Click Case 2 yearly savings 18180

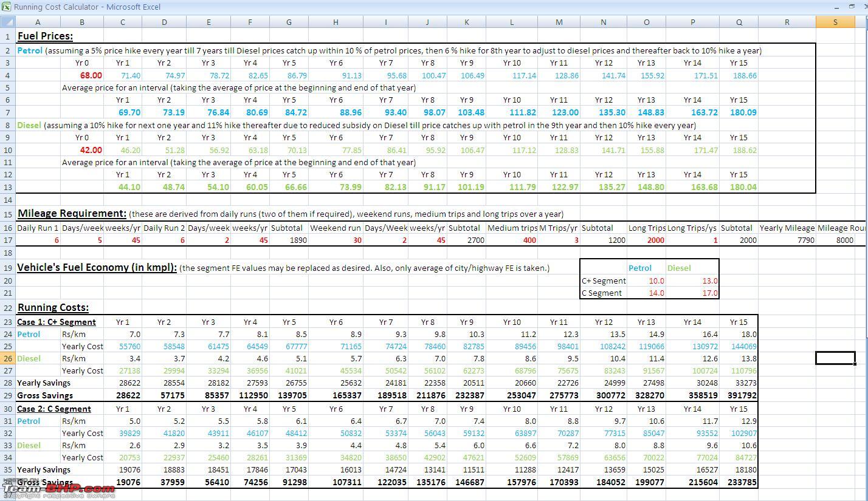746,469
